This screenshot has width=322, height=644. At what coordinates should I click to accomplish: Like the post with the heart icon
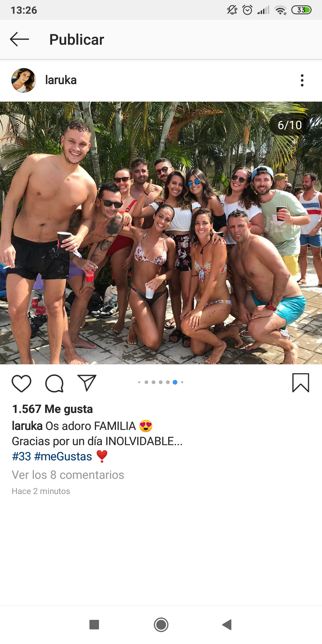pyautogui.click(x=21, y=383)
